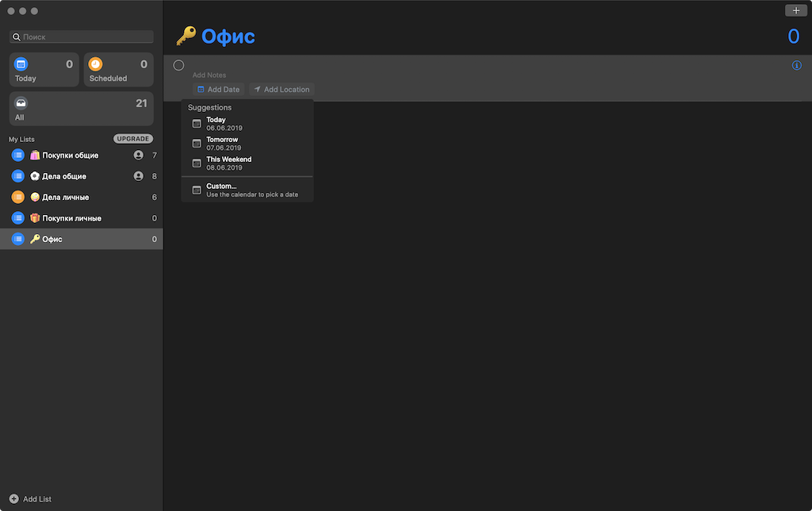Viewport: 812px width, 511px height.
Task: Click the orange list icon of Дела личные
Action: pos(18,197)
